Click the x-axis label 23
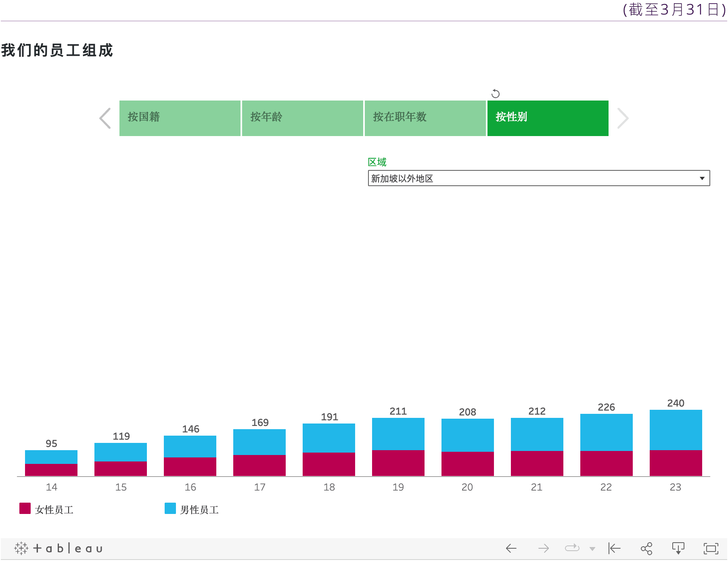Screen dimensions: 728x562 [x=676, y=487]
